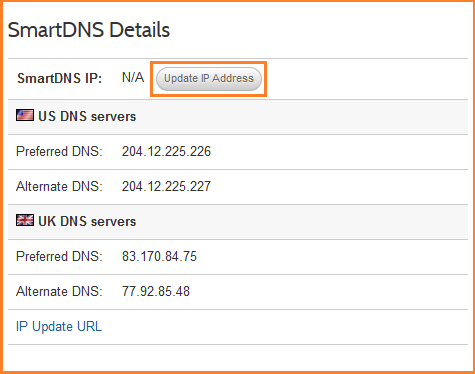This screenshot has width=475, height=374.
Task: Click the UK flag icon
Action: point(25,220)
